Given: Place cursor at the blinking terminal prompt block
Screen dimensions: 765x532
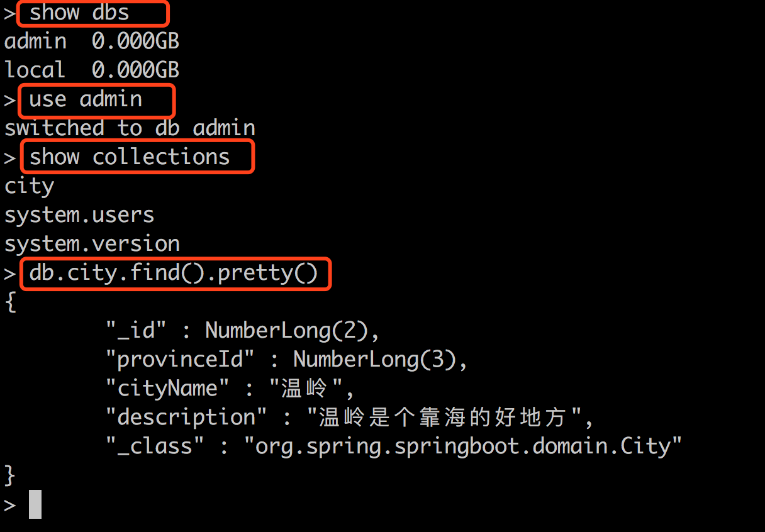Looking at the screenshot, I should tap(35, 505).
